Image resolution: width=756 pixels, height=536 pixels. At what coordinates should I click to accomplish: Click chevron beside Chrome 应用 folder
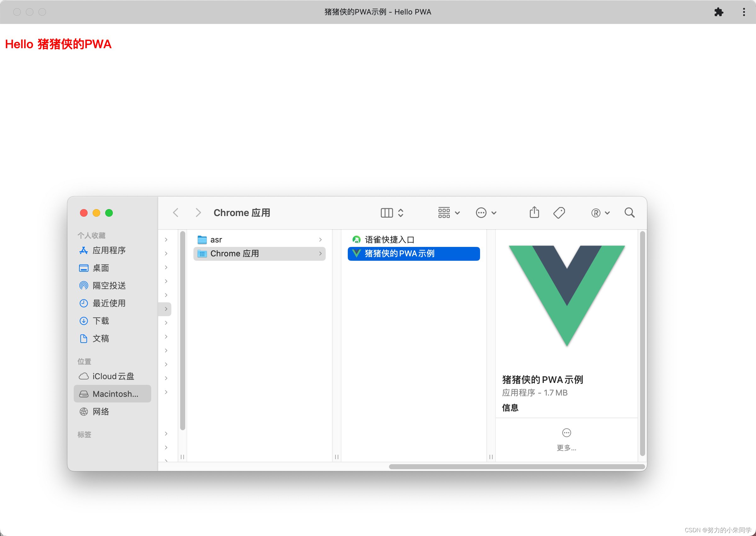pyautogui.click(x=320, y=254)
